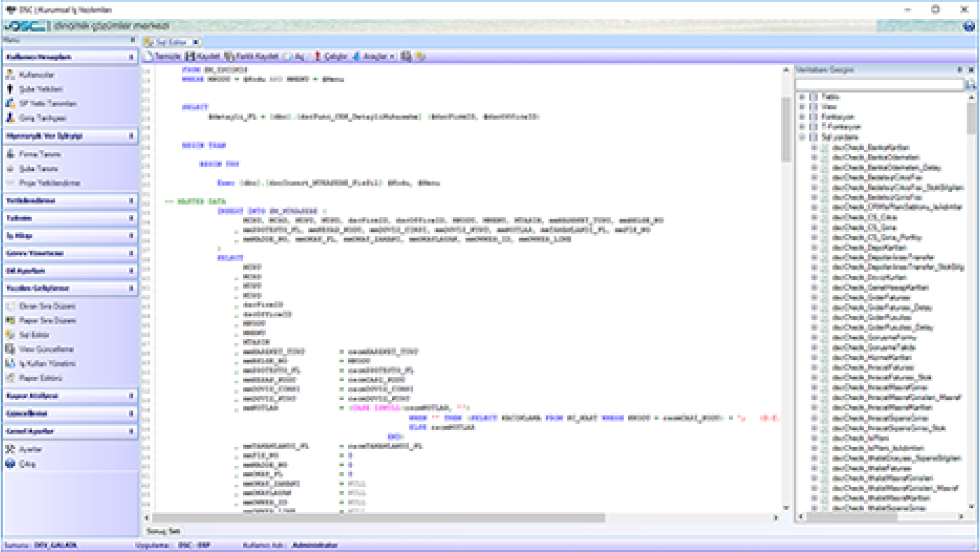Screen dimensions: 980x552
Task: Open Ayarlar settings item
Action: tap(24, 449)
